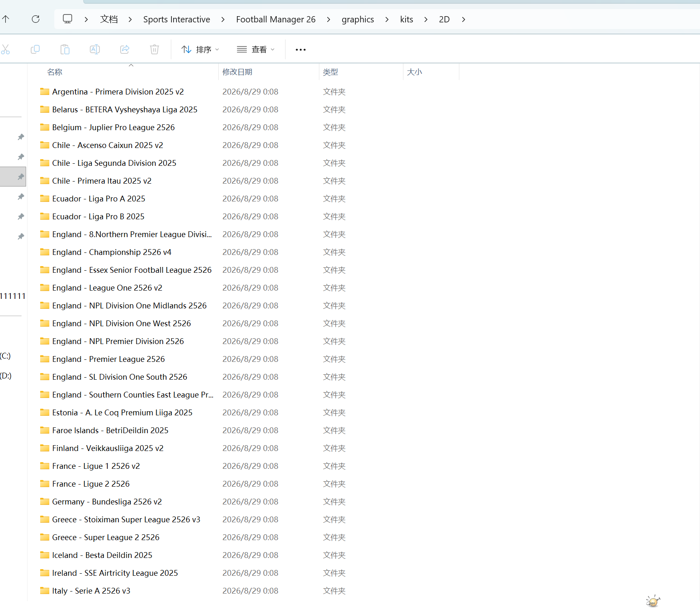
Task: Select the England - Championship 2526 v4 folder
Action: click(x=112, y=252)
